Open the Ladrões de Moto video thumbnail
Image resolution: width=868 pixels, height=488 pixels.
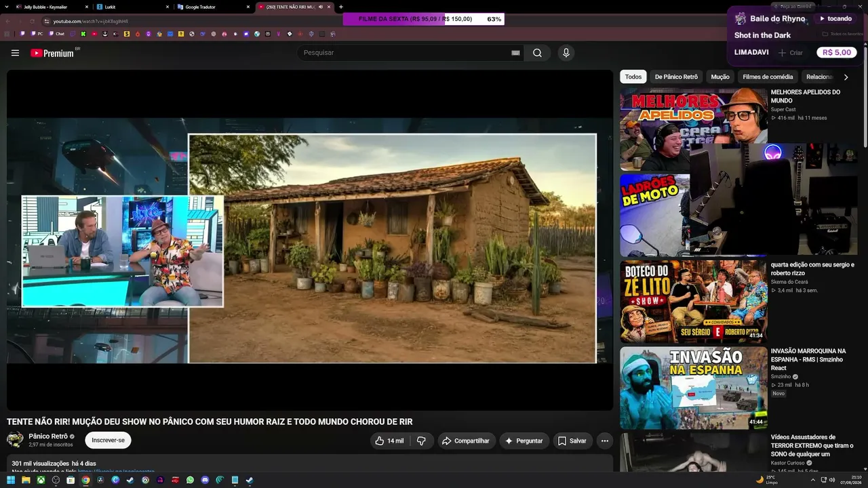point(654,215)
